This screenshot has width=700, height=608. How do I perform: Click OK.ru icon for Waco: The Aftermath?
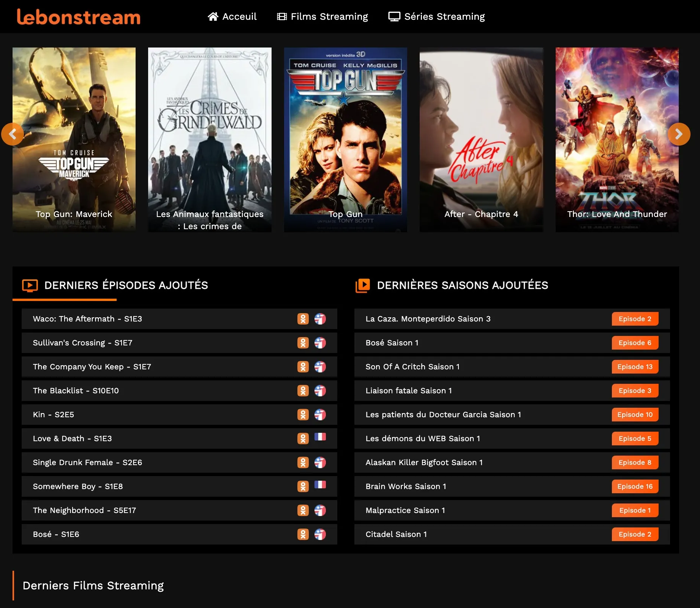coord(303,319)
